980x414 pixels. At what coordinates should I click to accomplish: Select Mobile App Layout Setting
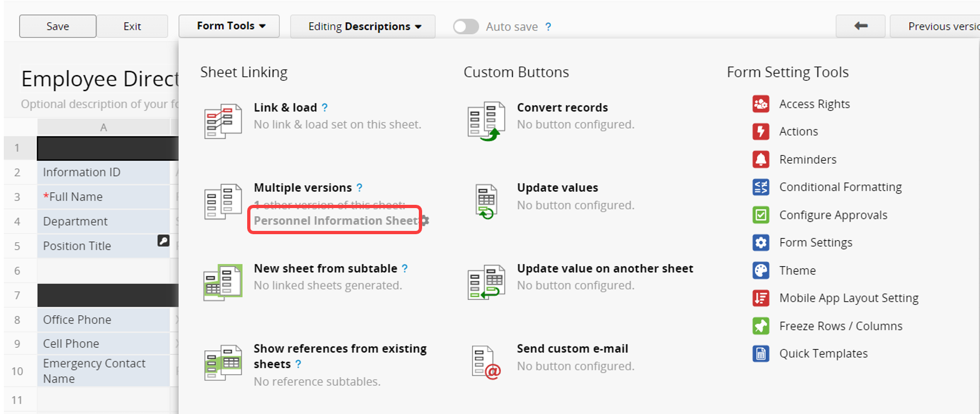[849, 298]
